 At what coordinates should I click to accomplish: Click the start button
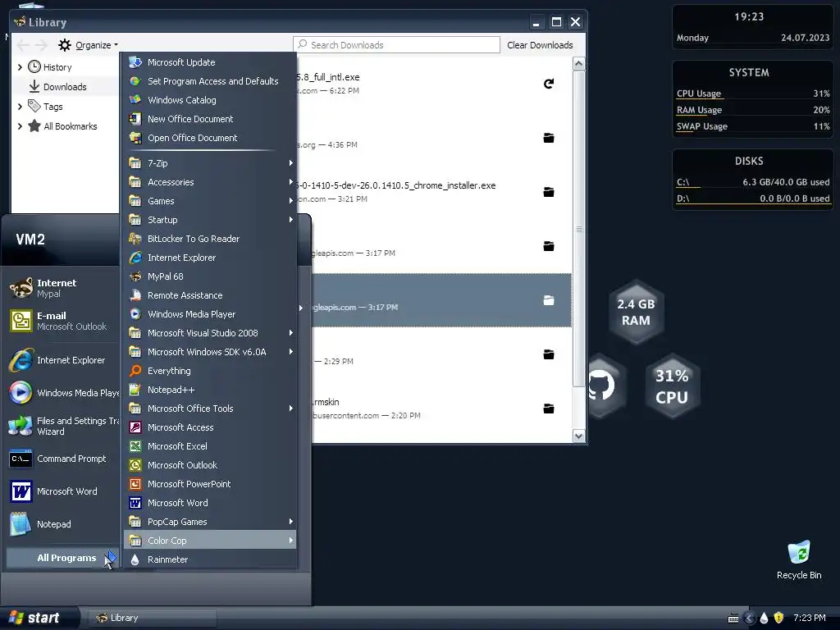[x=39, y=618]
